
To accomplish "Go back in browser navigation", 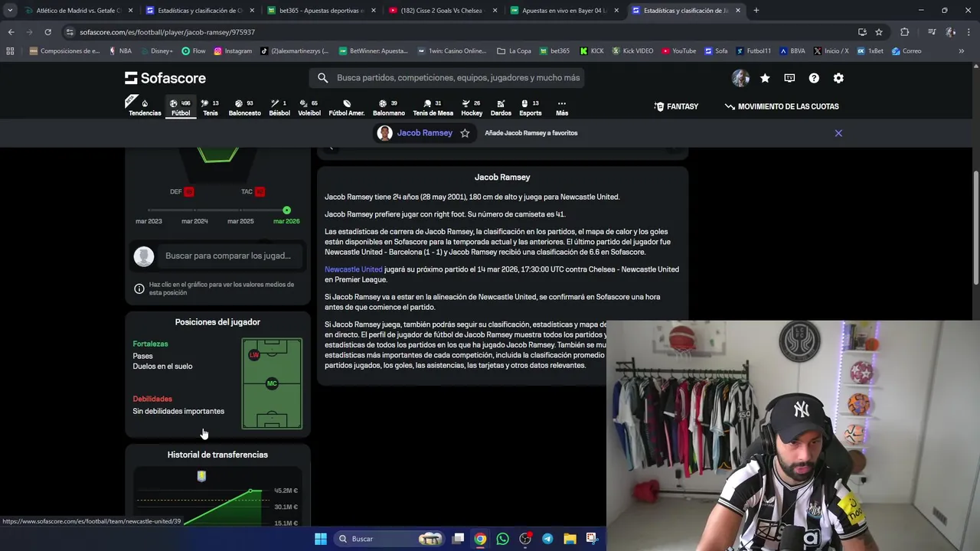I will pyautogui.click(x=11, y=32).
